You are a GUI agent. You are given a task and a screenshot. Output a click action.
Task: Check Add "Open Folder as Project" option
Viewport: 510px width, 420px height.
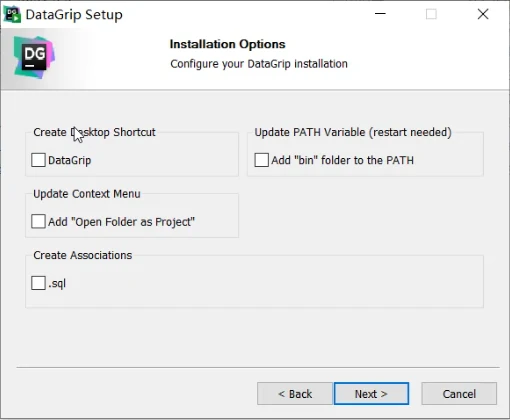click(38, 221)
